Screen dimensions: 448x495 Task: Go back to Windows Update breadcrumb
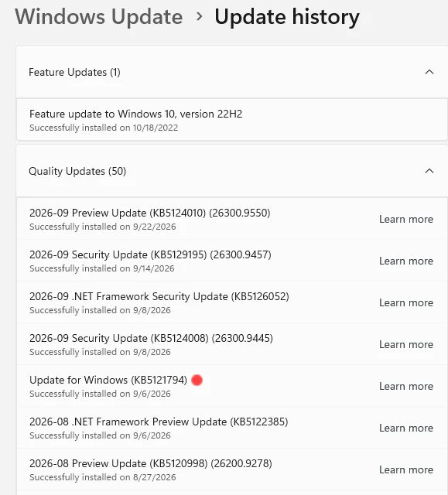99,17
